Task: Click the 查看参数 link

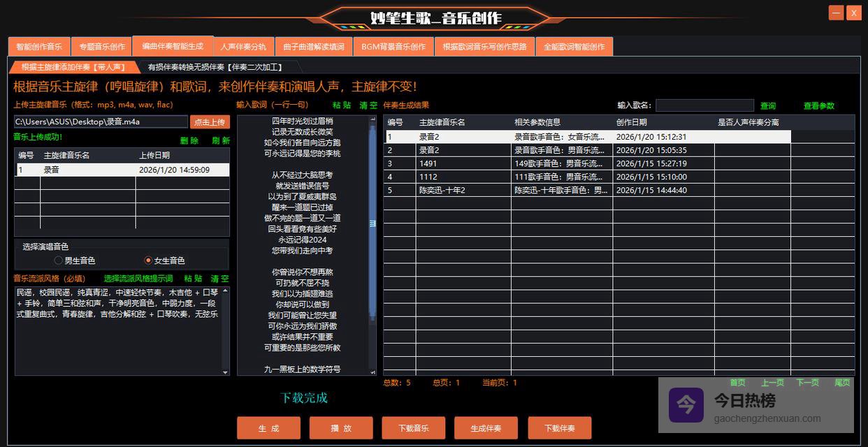Action: 818,105
